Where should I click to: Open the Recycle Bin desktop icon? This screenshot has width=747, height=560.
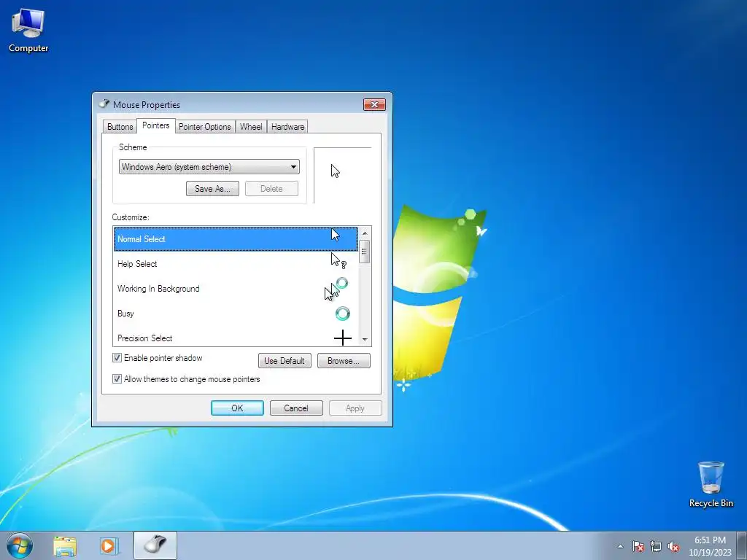[x=711, y=484]
